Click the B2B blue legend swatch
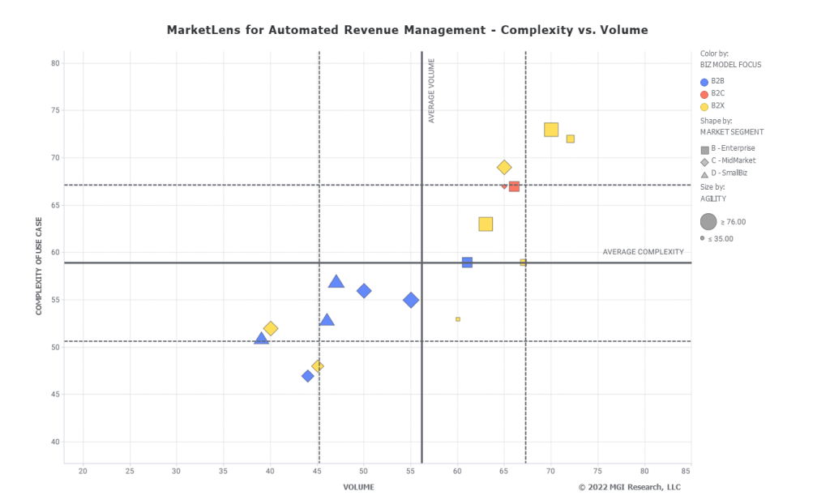This screenshot has height=504, width=830. tap(704, 82)
